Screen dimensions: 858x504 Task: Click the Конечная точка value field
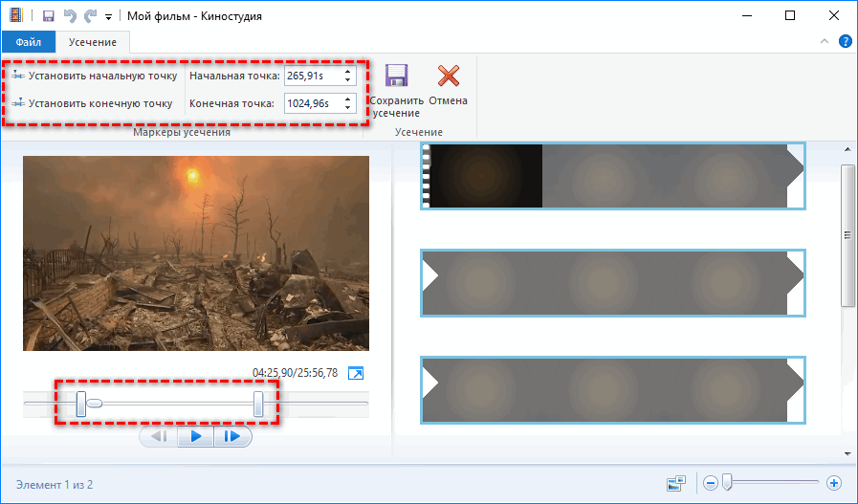(x=313, y=103)
